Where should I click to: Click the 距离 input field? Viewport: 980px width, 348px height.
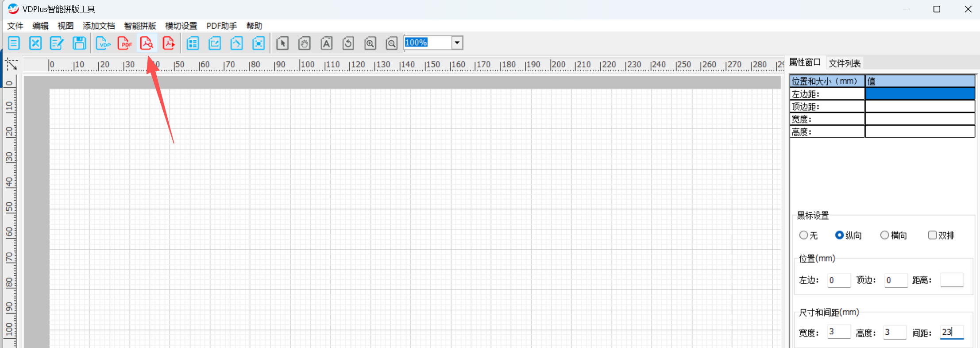click(952, 280)
